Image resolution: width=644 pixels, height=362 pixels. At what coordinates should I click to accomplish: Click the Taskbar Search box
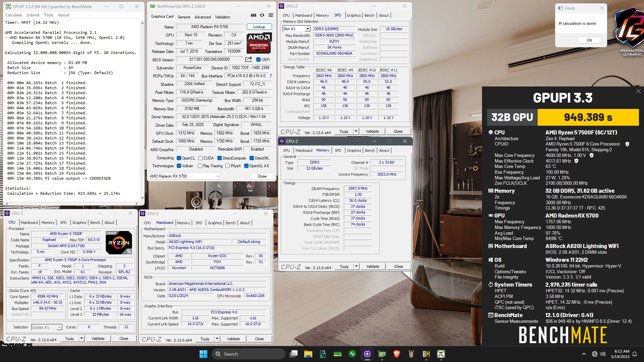249,354
